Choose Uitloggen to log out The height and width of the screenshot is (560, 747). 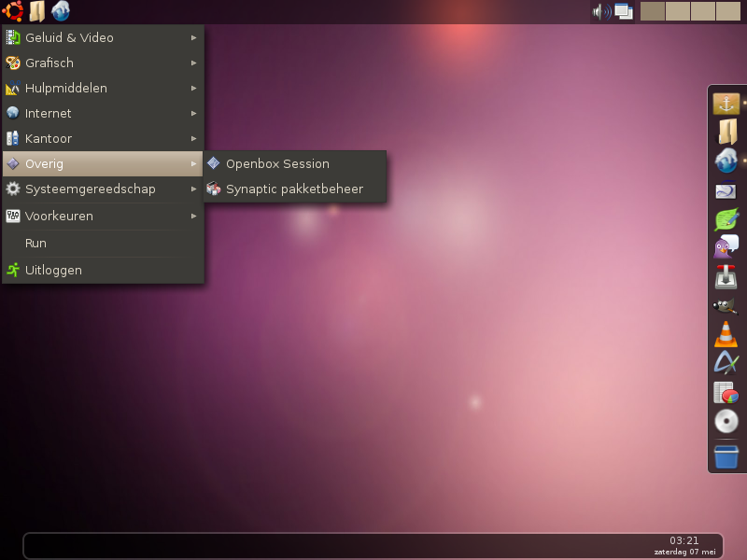tap(103, 271)
